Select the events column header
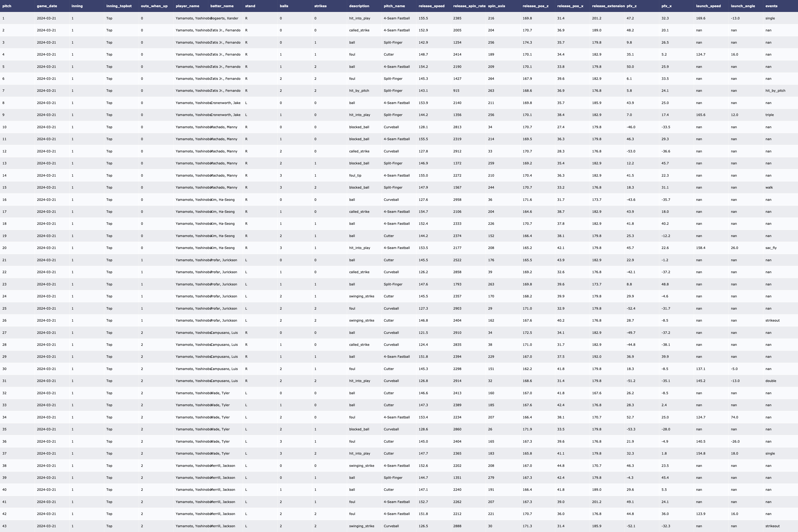 pyautogui.click(x=771, y=6)
